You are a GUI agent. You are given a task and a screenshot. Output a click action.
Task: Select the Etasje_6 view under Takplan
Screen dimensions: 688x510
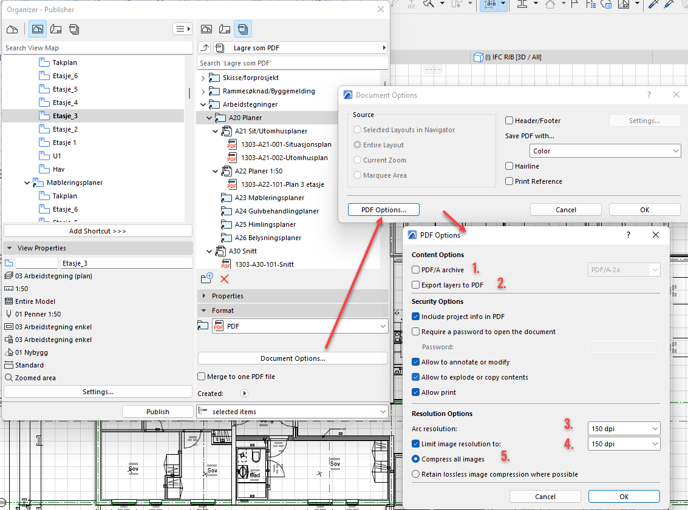pyautogui.click(x=65, y=76)
